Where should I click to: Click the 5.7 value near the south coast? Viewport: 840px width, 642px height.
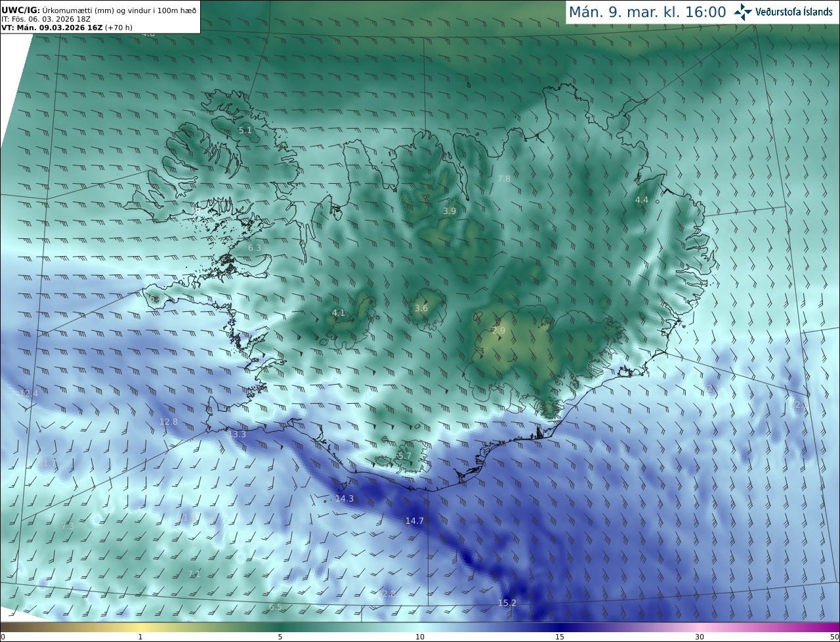(405, 456)
